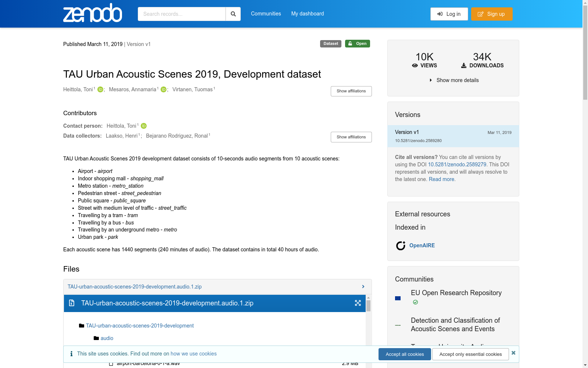The image size is (588, 368).
Task: Collapse the zip file preview panel chevron
Action: point(363,287)
